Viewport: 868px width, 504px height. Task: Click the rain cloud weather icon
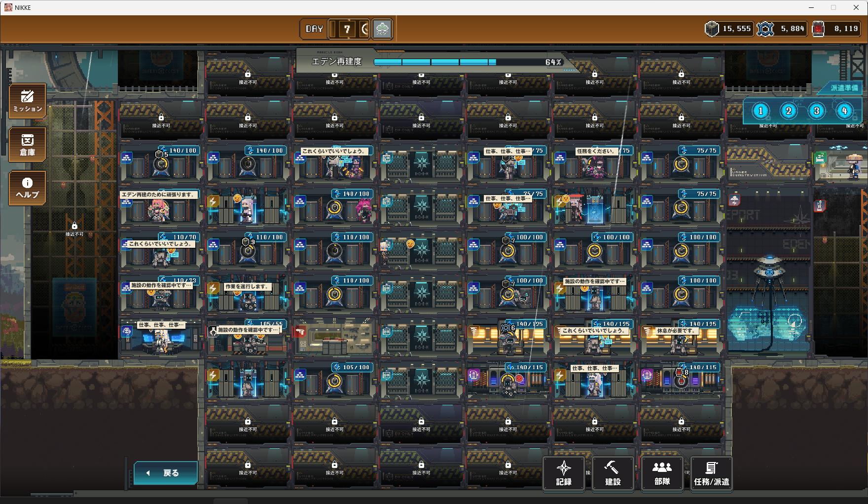point(382,29)
